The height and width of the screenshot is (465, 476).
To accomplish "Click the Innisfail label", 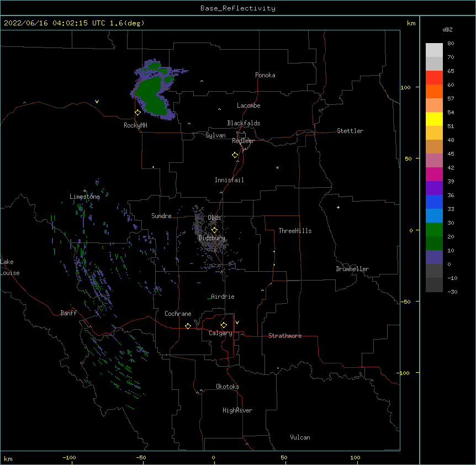I will point(229,180).
